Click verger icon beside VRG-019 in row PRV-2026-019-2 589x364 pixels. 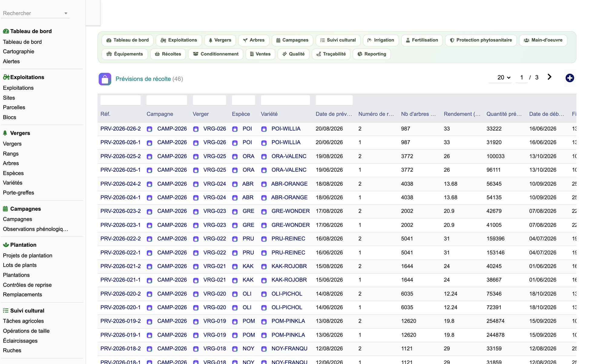coord(196,321)
